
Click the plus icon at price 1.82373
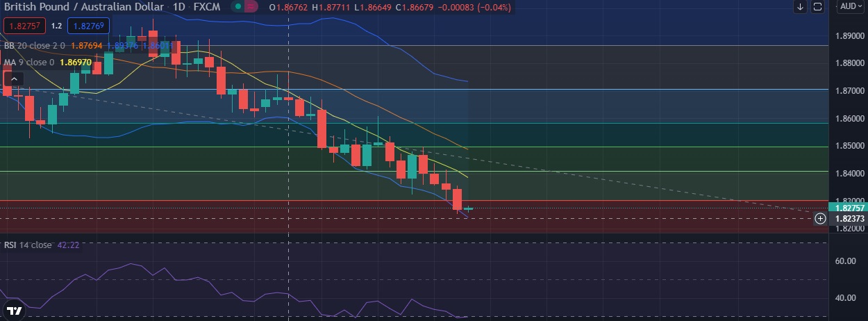coord(820,218)
